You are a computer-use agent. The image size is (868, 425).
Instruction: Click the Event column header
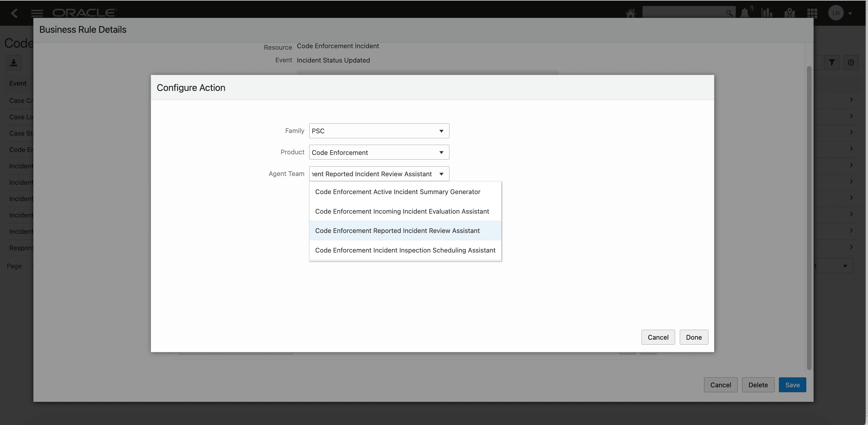point(18,83)
